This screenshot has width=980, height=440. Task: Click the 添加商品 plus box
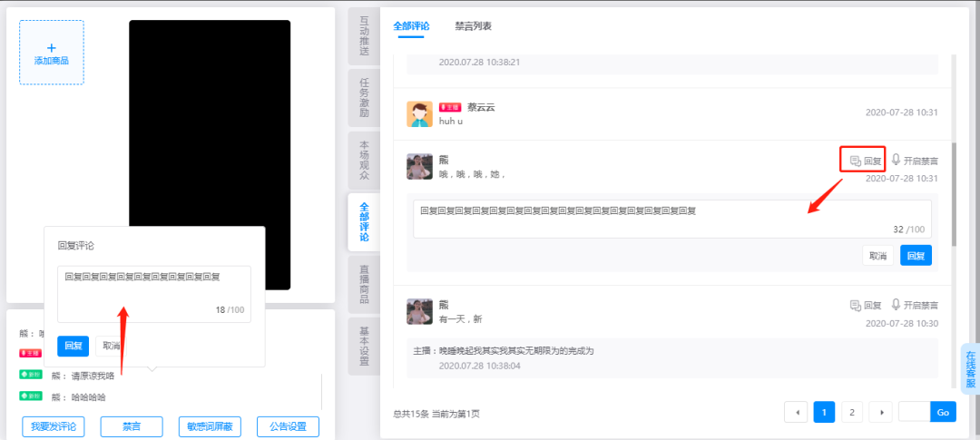51,53
